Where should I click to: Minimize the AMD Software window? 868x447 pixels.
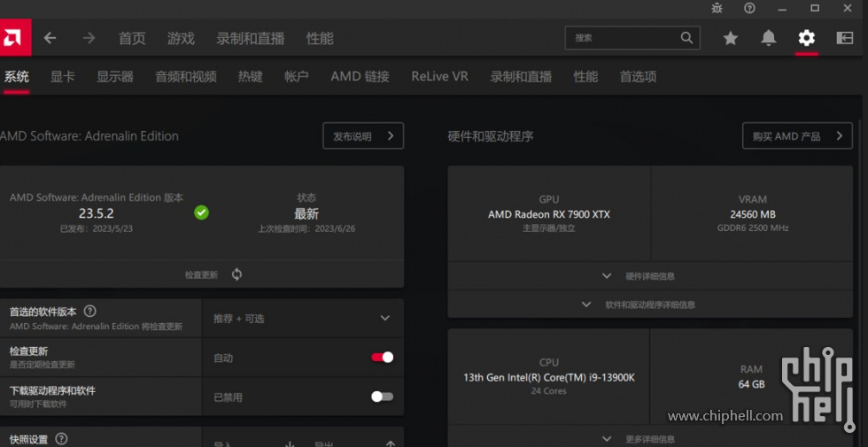click(x=782, y=8)
